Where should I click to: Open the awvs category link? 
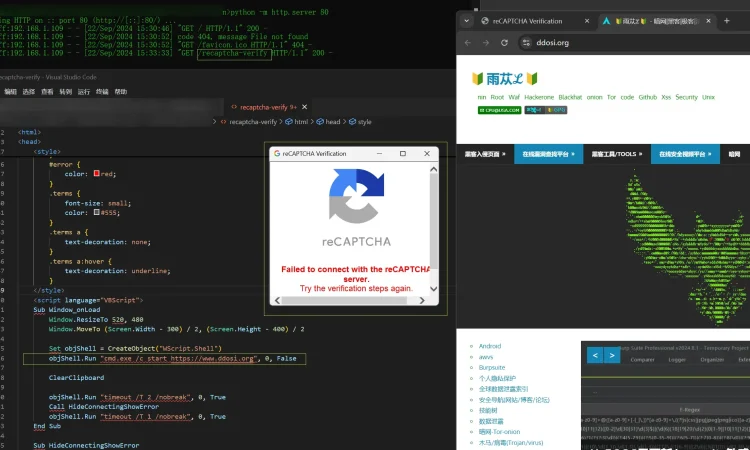(x=485, y=357)
